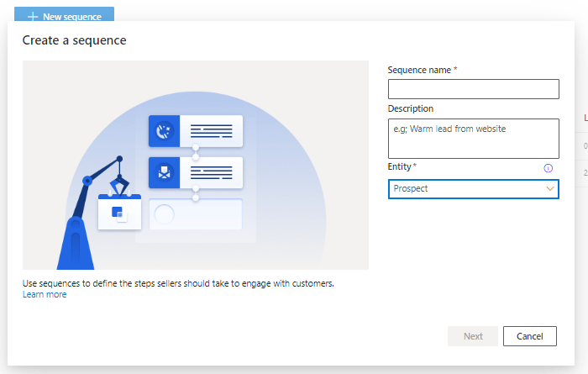Click the phone call icon in illustration

[165, 131]
